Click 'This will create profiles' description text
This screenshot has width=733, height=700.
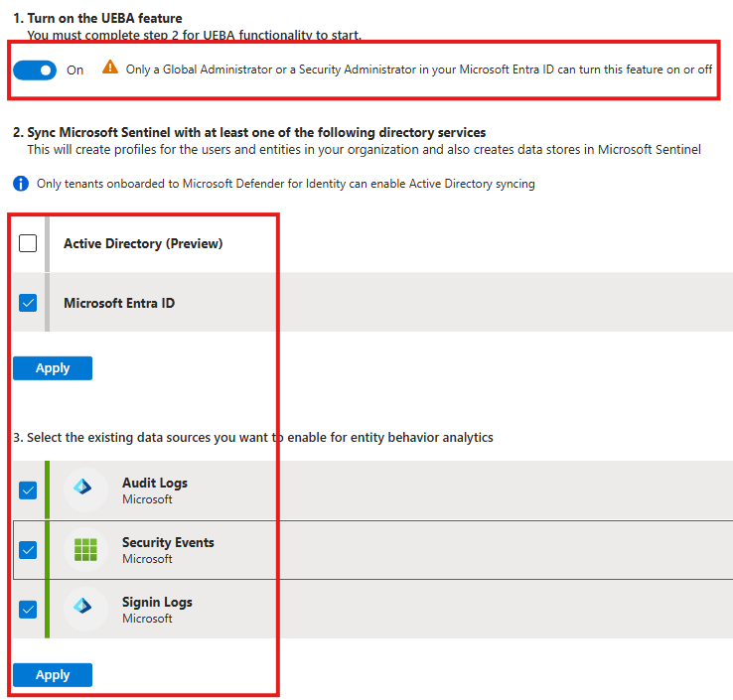click(x=364, y=150)
